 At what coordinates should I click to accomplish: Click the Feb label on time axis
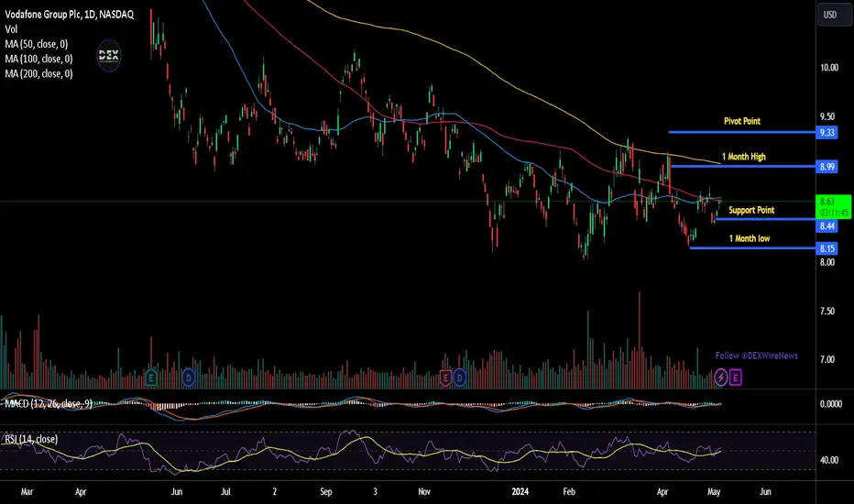coord(569,491)
